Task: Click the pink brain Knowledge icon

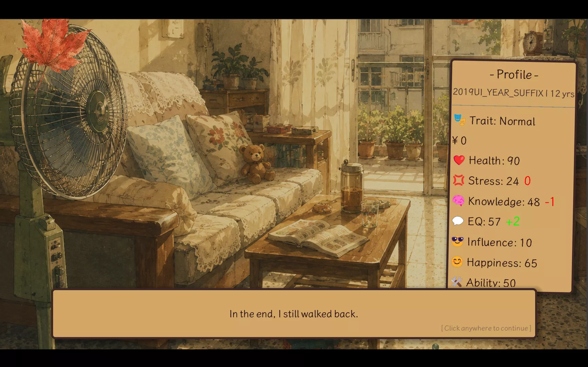Action: click(x=458, y=200)
